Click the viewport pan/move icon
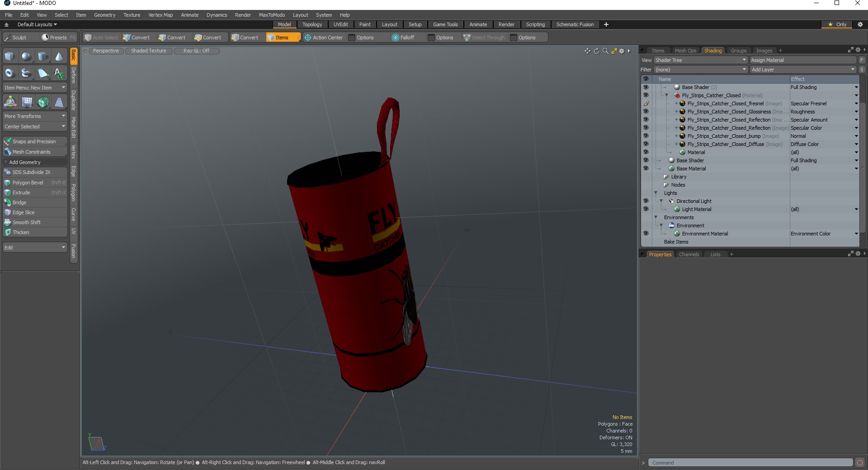This screenshot has height=470, width=868. [587, 51]
